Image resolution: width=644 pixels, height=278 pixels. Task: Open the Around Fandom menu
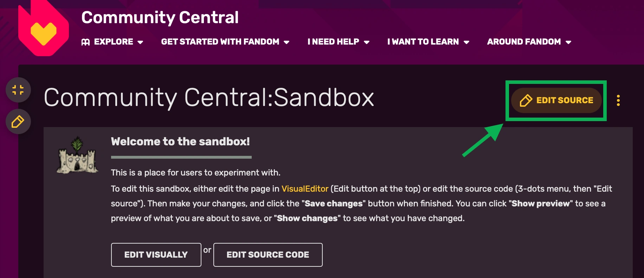coord(523,42)
